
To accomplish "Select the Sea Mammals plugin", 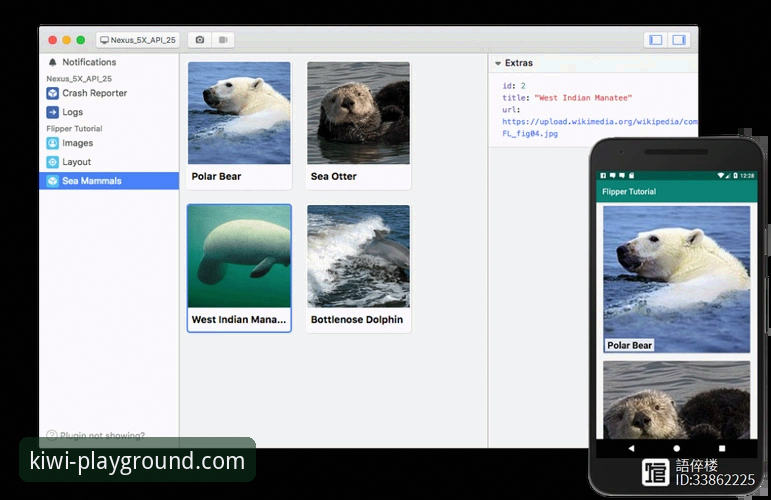I will tap(91, 181).
